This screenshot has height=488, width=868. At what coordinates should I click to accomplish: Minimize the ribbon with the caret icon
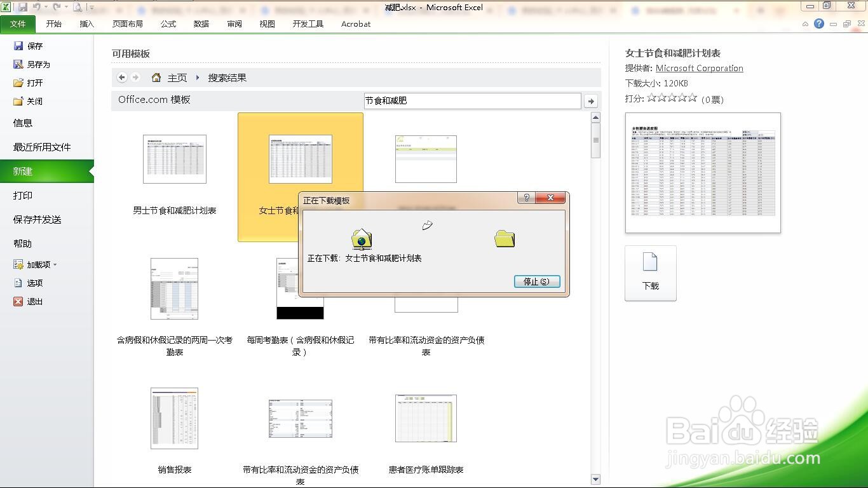806,24
